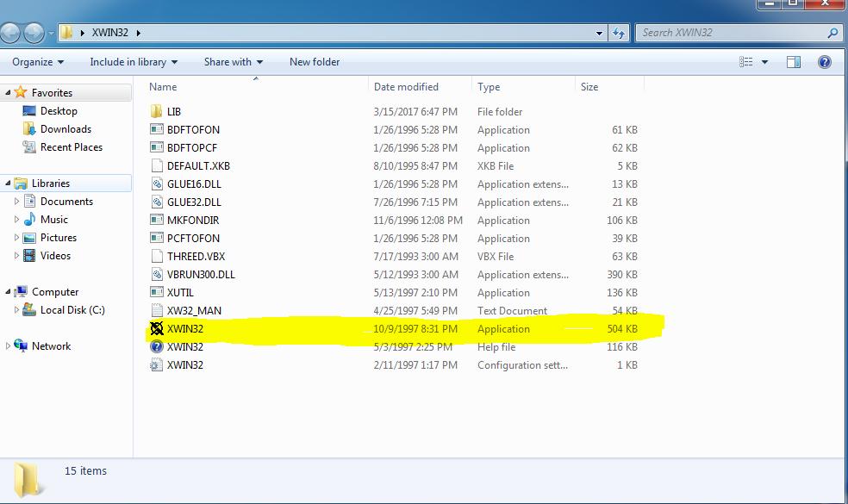Select Local Disk (C:) in sidebar

point(72,310)
